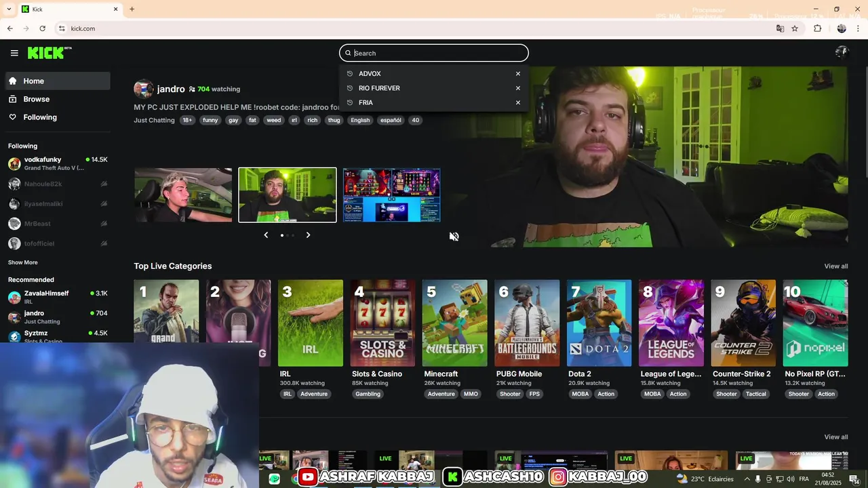Screen dimensions: 868x488
Task: Click the English language tag
Action: tap(360, 120)
